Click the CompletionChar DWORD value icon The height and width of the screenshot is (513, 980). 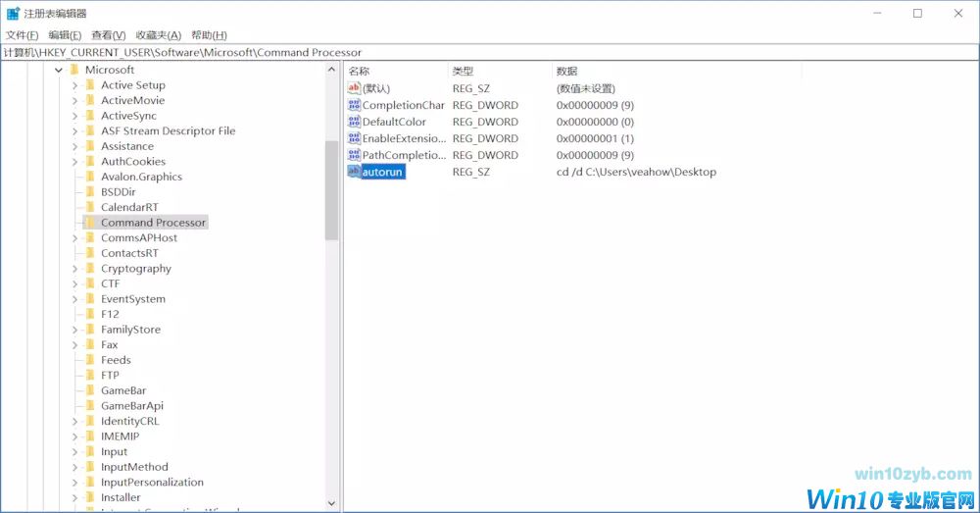[354, 105]
